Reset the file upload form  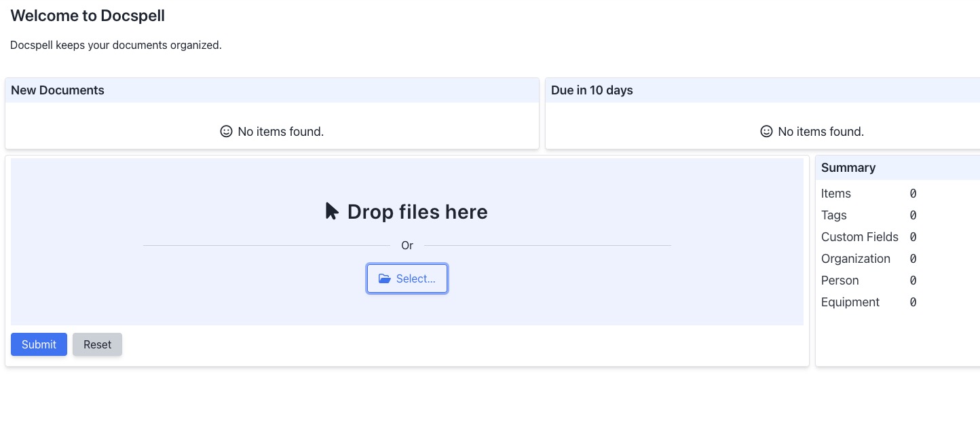(97, 344)
